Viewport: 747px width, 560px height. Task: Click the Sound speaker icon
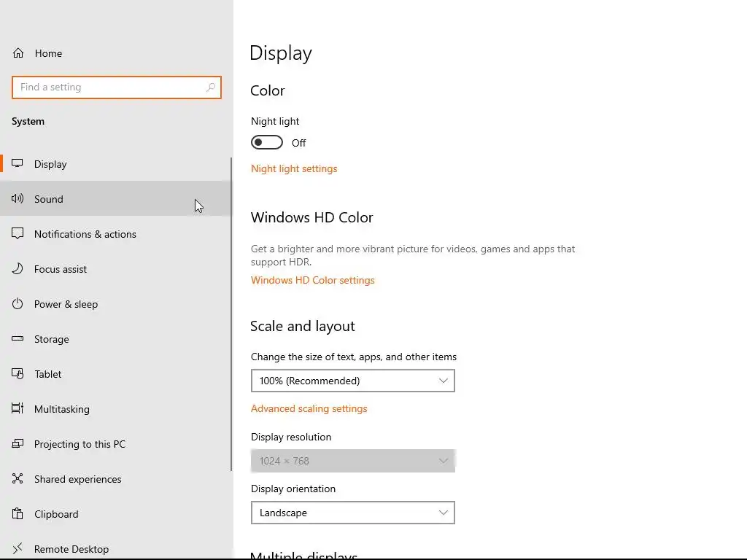point(18,199)
